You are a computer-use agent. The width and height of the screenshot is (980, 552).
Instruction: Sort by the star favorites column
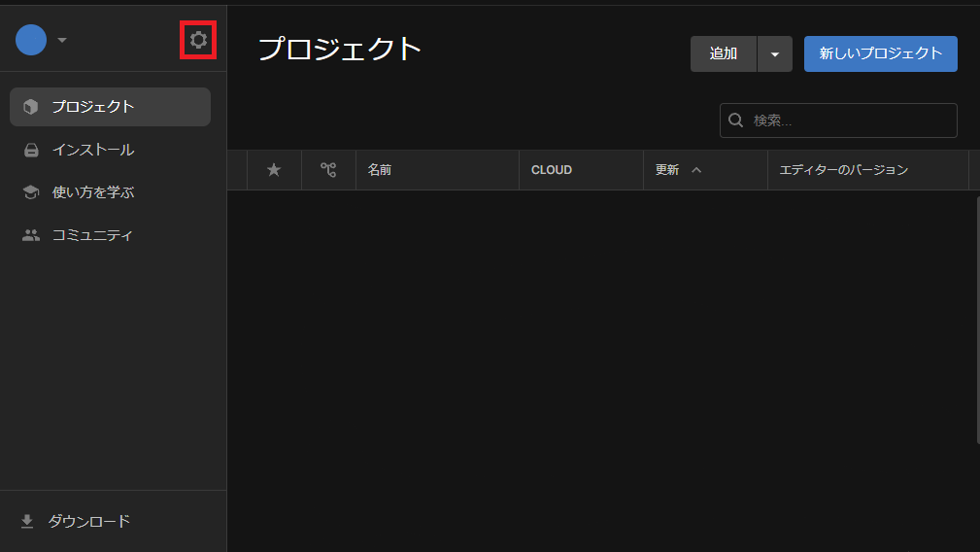click(274, 170)
